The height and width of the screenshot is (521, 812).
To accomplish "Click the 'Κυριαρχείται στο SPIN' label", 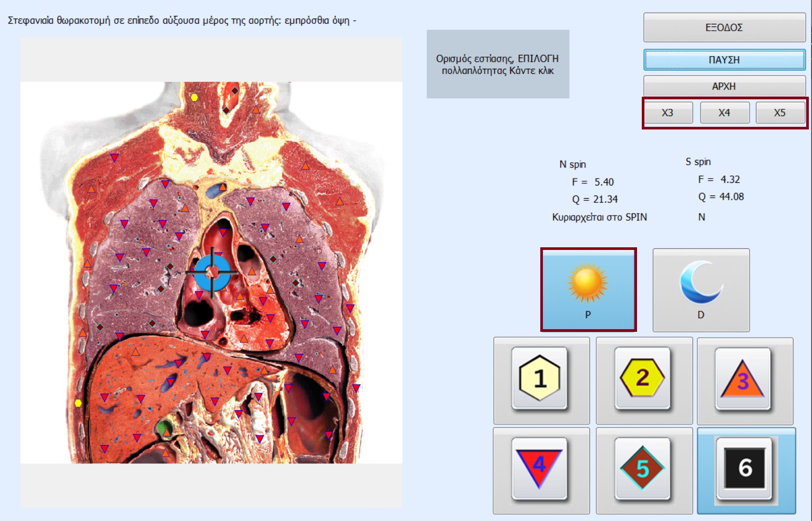I will 599,217.
